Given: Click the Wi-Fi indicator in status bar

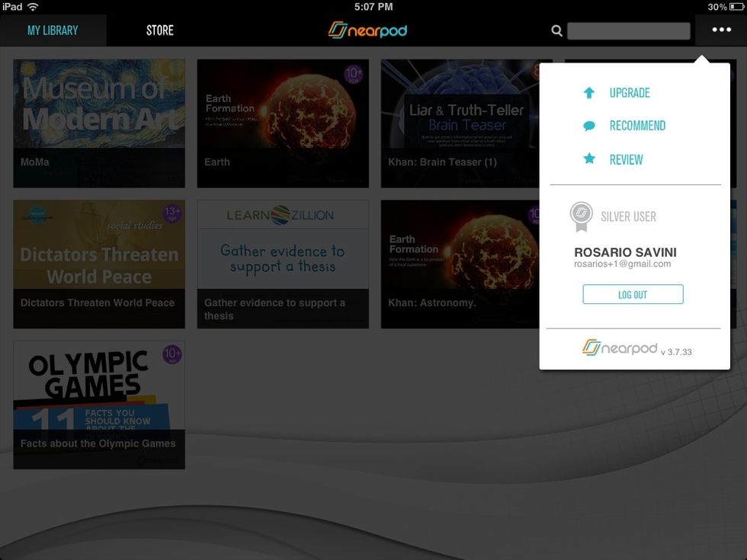Looking at the screenshot, I should point(30,6).
